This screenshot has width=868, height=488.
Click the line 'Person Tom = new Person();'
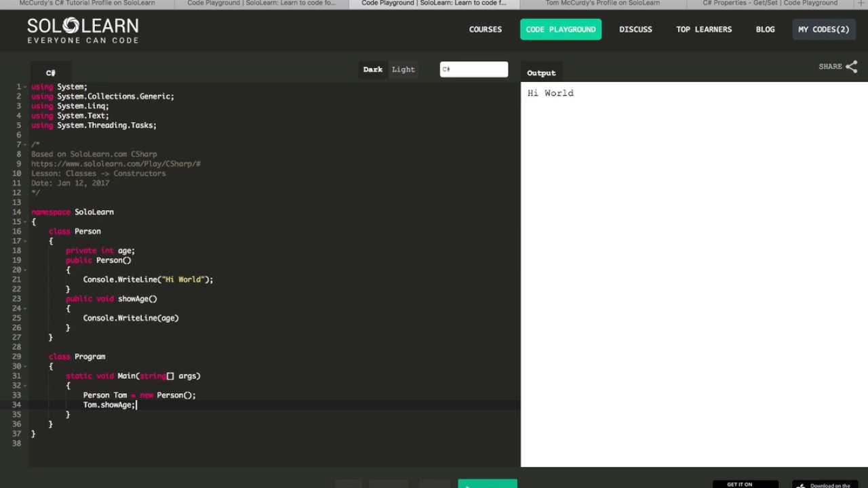tap(139, 395)
